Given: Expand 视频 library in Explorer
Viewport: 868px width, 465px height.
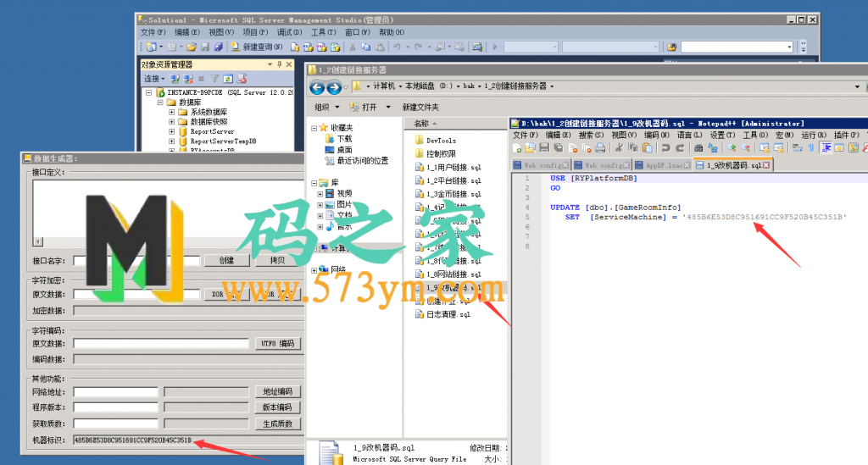Looking at the screenshot, I should 320,194.
